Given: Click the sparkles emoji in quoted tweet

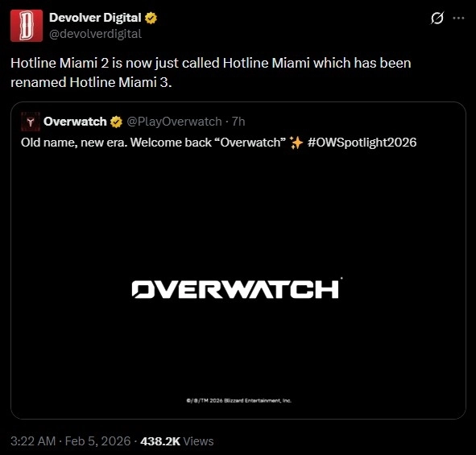Looking at the screenshot, I should pos(296,143).
